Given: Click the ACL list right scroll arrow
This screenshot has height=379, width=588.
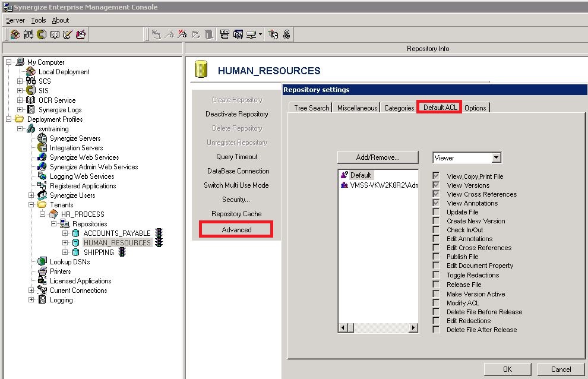Looking at the screenshot, I should point(413,327).
